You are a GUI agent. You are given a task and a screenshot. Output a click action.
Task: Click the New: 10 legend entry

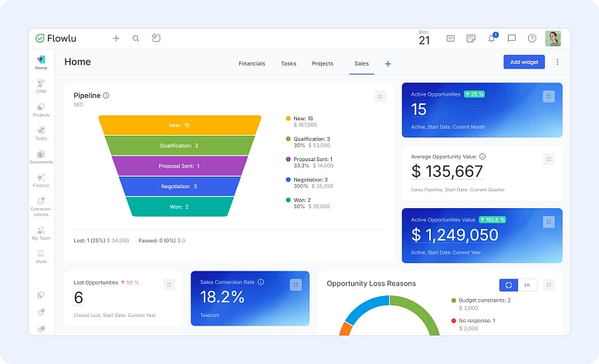(x=301, y=121)
